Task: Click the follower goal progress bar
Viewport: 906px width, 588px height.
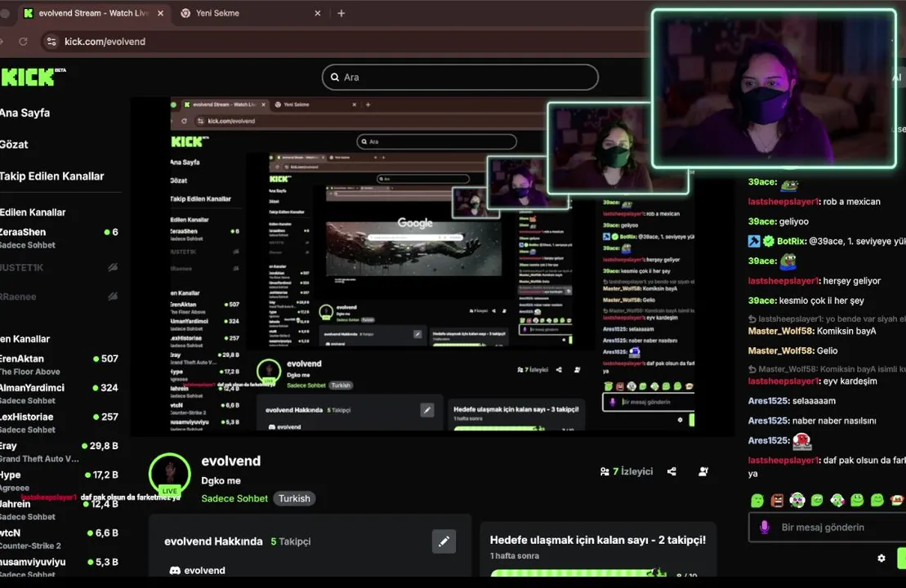Action: [x=578, y=573]
